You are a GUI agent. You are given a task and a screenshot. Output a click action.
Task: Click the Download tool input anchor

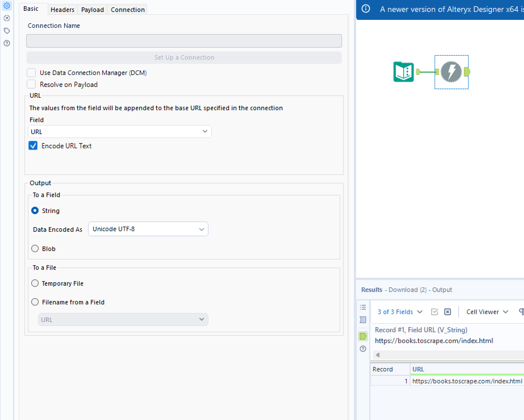(437, 72)
